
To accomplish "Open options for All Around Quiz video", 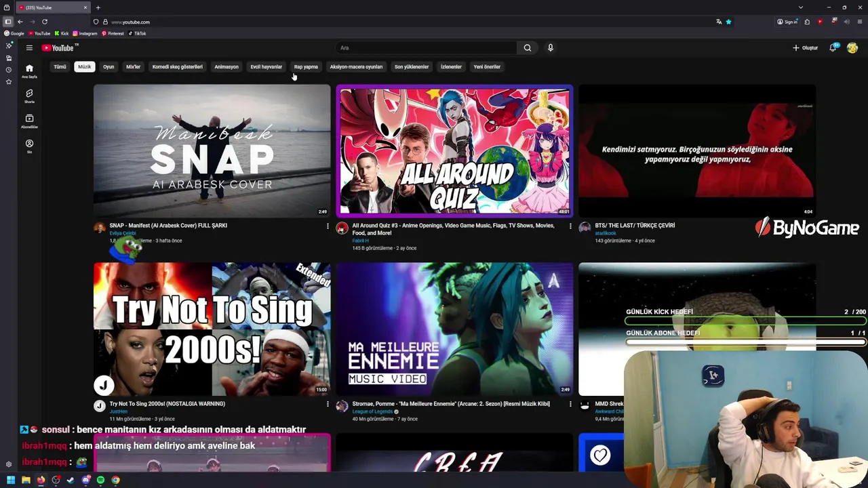I will [x=570, y=226].
